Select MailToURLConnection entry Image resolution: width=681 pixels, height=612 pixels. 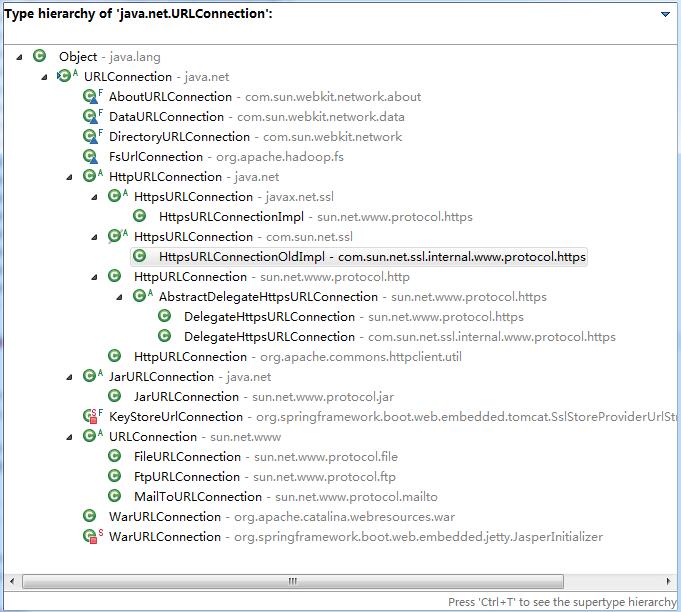coord(198,497)
